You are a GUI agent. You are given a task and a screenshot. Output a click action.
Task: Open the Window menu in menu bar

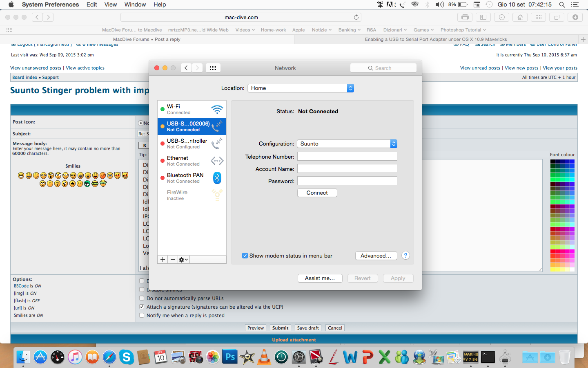coord(135,4)
